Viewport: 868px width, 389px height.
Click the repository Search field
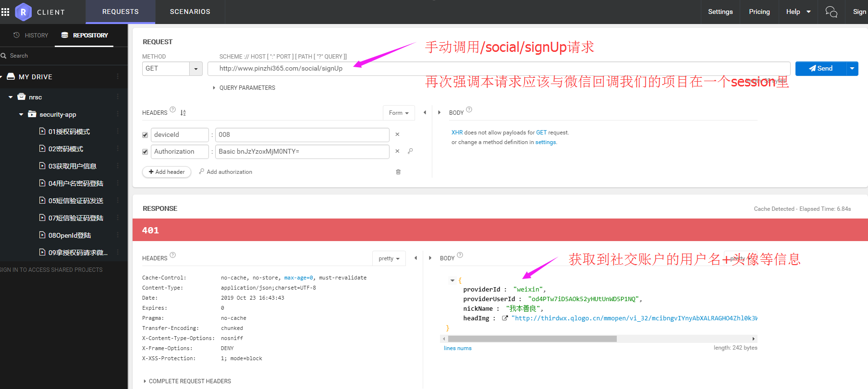(x=64, y=56)
